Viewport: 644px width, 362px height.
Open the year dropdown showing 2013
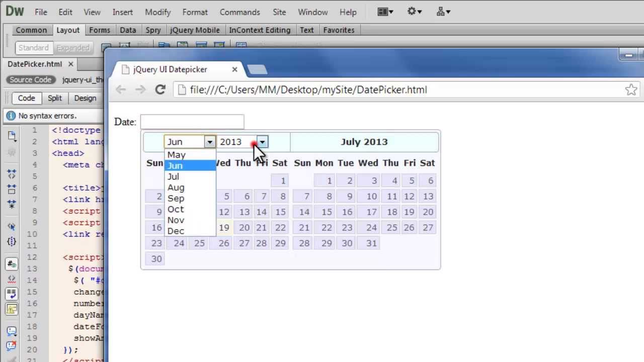tap(243, 142)
